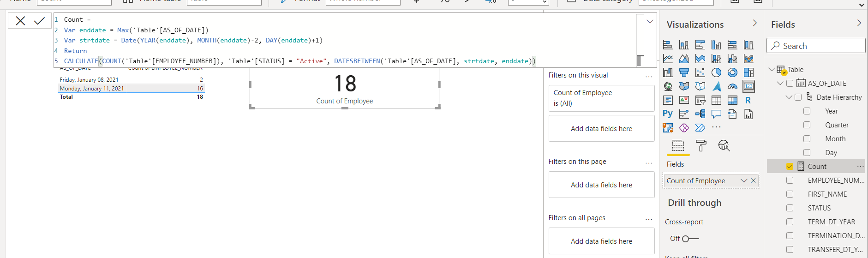Select the Decomposition tree visual
868x258 pixels.
(700, 114)
